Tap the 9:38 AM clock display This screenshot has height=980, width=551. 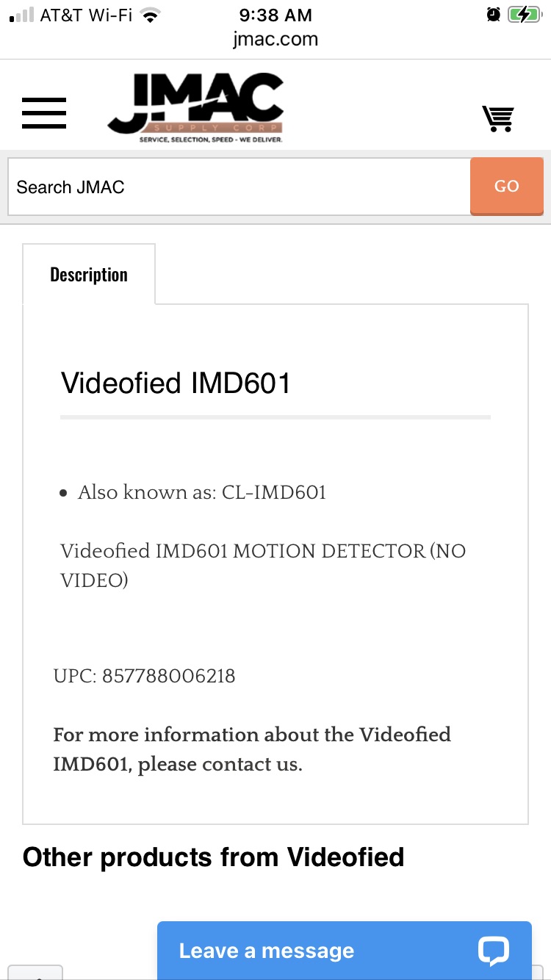click(x=275, y=15)
